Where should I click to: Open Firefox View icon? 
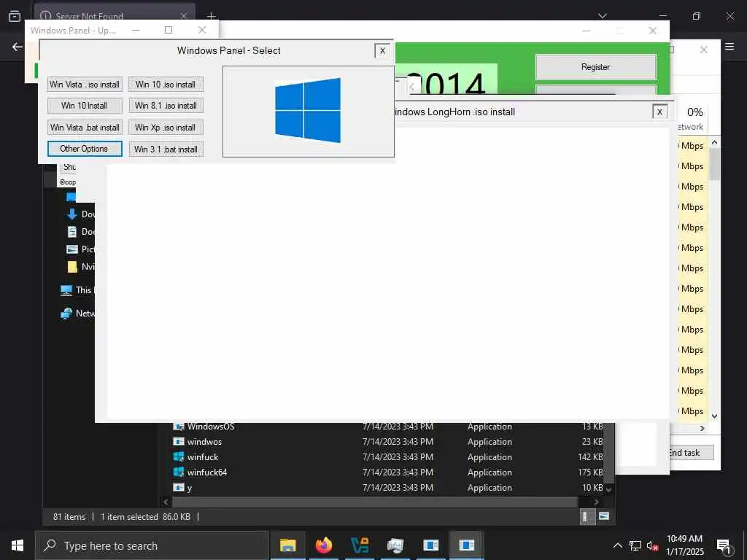point(15,16)
